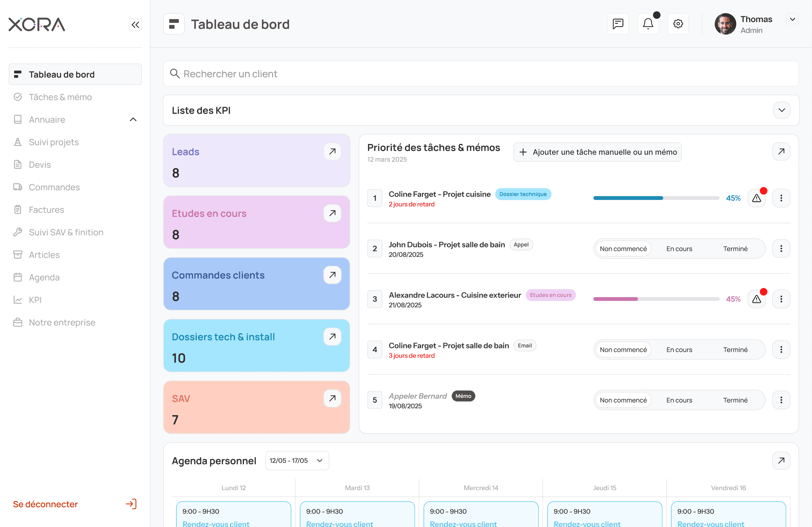Open Thomas Admin profile dropdown chevron
The image size is (812, 527).
(792, 19)
